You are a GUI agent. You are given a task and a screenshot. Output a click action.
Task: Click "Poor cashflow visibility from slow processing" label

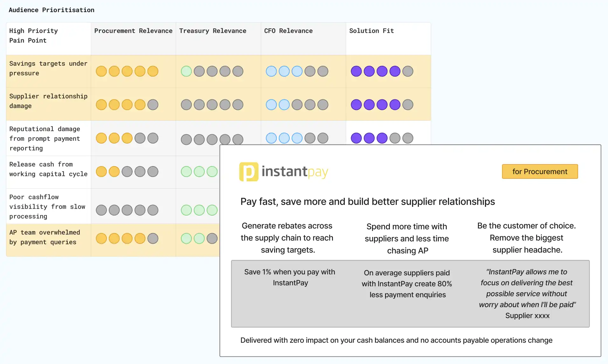47,206
